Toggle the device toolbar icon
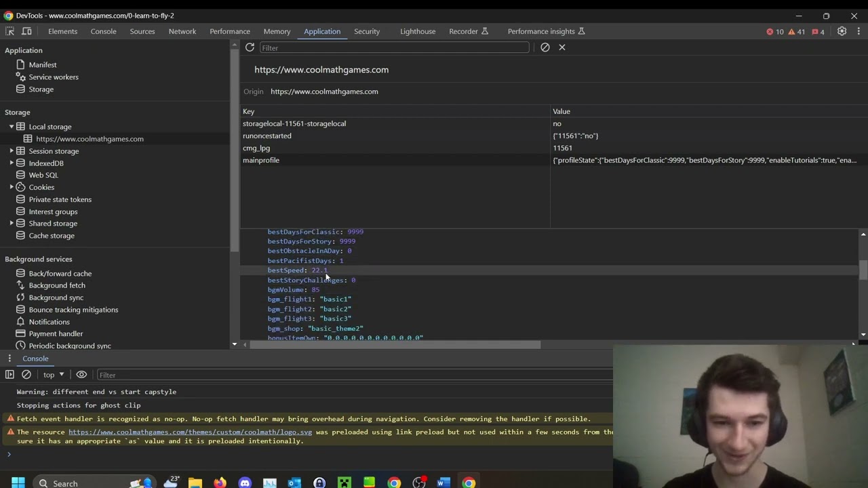 [26, 31]
